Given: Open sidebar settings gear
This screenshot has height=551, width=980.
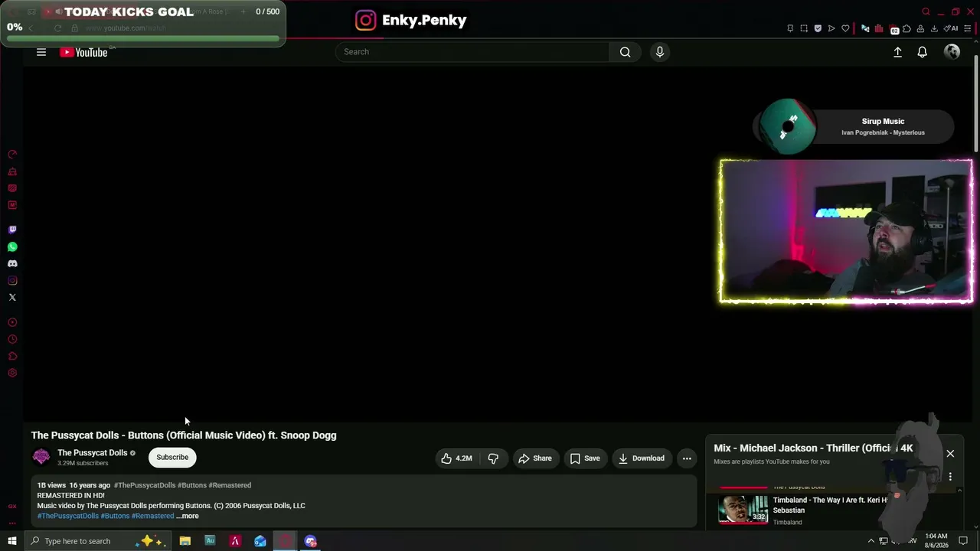Looking at the screenshot, I should (x=12, y=373).
